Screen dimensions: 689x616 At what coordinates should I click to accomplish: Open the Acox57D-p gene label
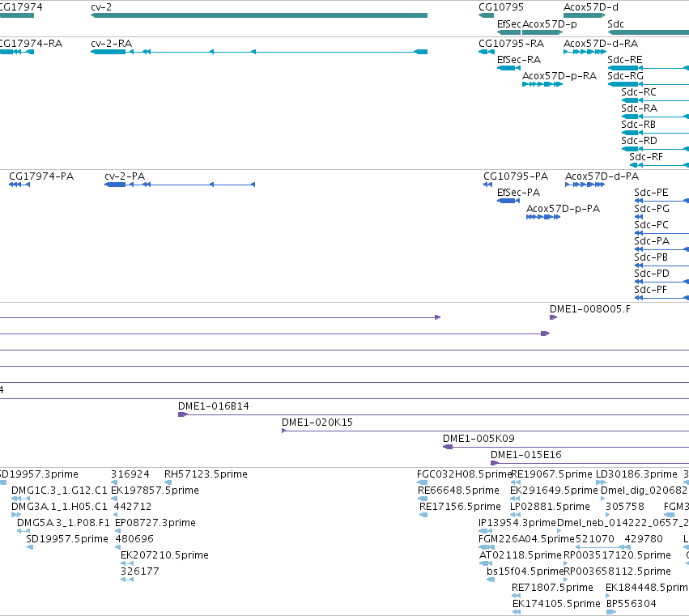[x=550, y=24]
